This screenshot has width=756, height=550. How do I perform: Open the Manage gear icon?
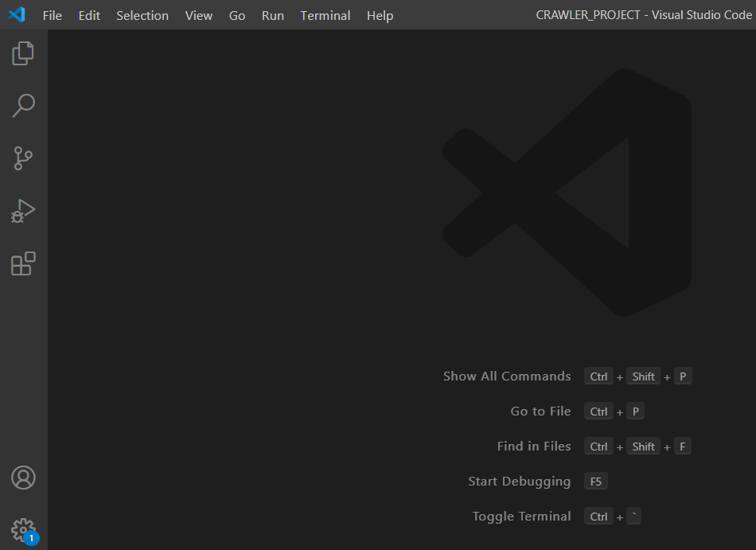(23, 530)
